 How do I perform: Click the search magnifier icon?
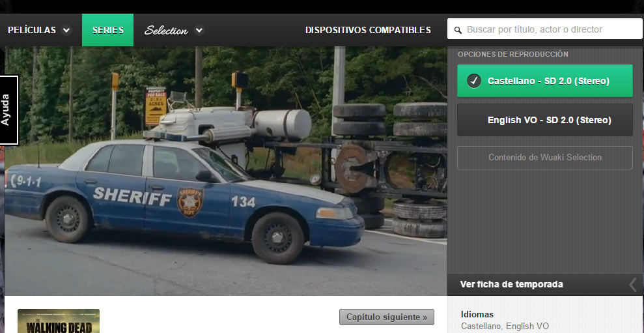click(458, 30)
